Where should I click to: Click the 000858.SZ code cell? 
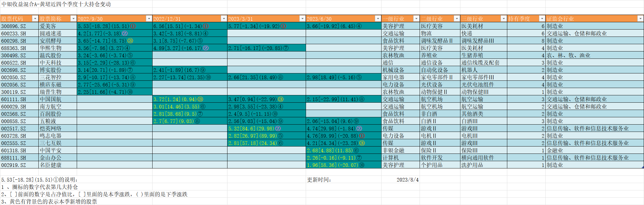click(x=19, y=121)
